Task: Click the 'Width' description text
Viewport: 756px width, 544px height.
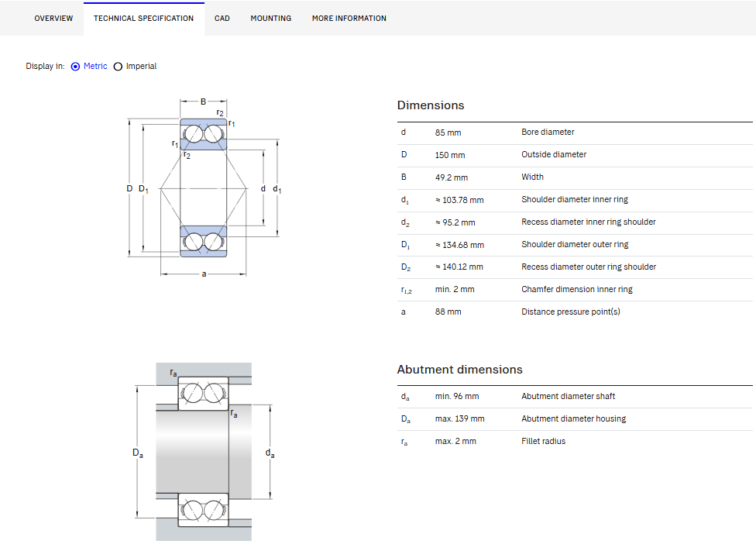Action: point(532,177)
